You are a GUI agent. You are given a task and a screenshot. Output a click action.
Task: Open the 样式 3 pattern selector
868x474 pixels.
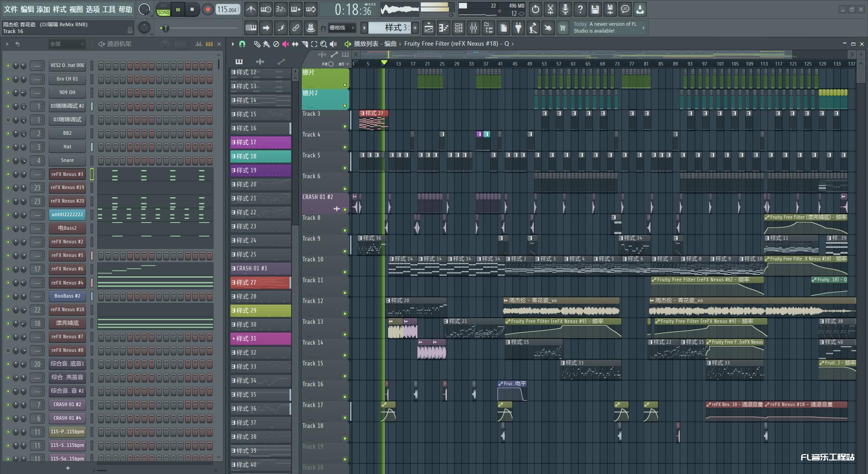point(389,28)
